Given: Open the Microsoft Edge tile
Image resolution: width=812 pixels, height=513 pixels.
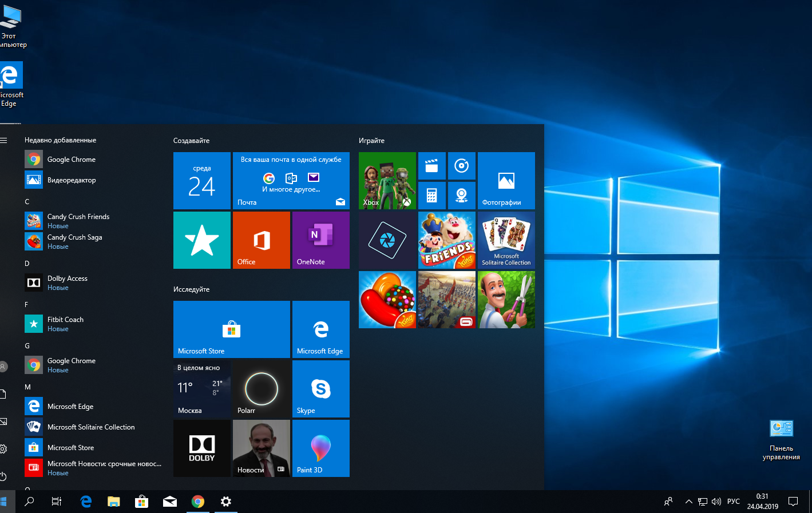Looking at the screenshot, I should point(321,329).
